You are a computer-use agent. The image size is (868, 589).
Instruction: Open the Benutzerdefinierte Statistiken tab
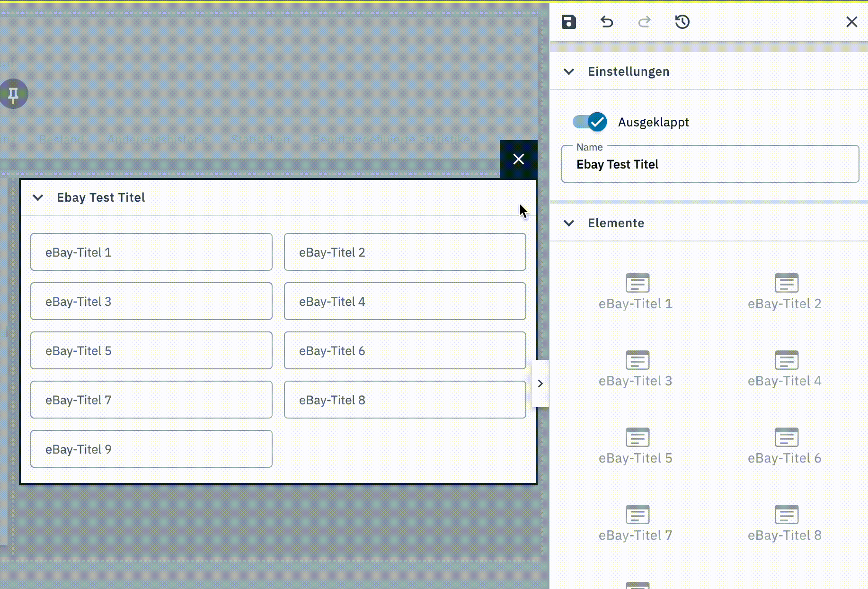pyautogui.click(x=395, y=140)
